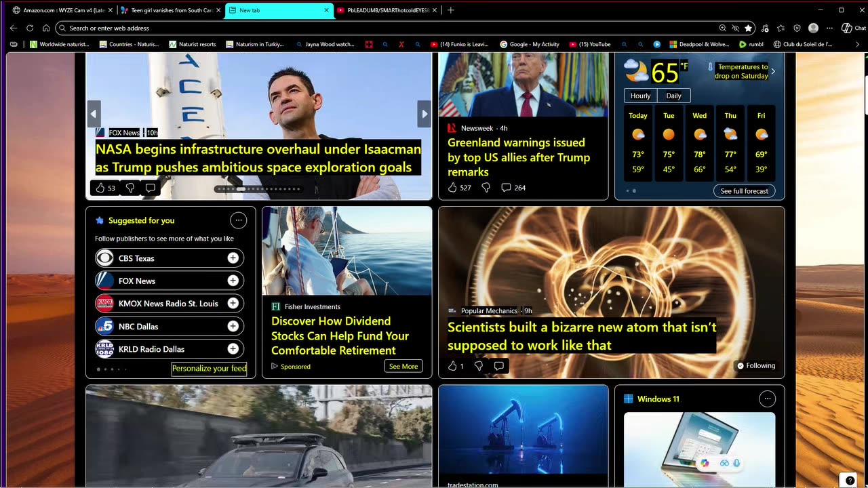Open Thu forecast showing 77°
The width and height of the screenshot is (868, 488).
click(x=730, y=143)
